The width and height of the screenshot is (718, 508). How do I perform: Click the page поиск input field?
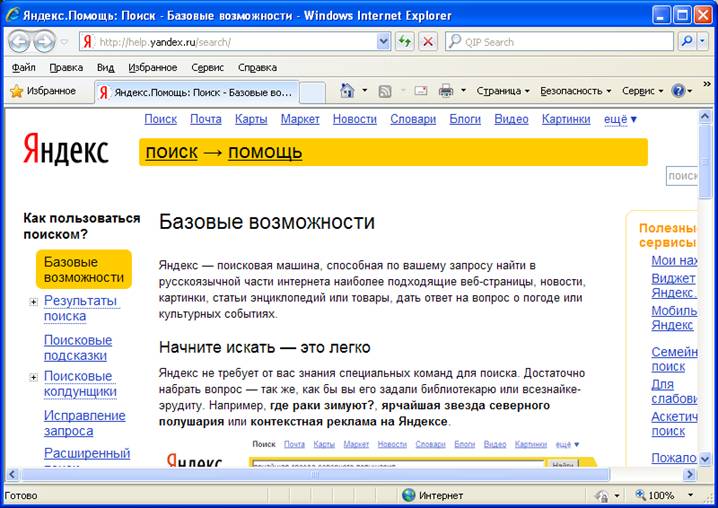[682, 176]
